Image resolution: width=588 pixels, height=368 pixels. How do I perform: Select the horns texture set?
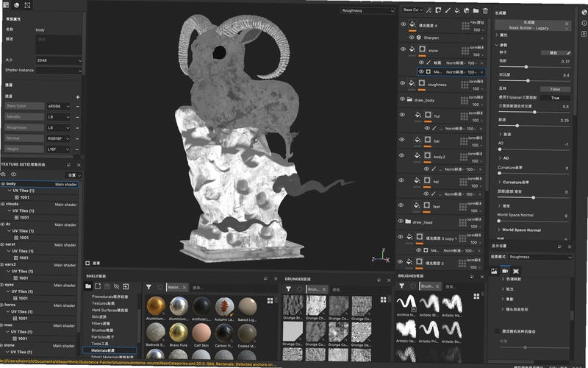pyautogui.click(x=10, y=305)
